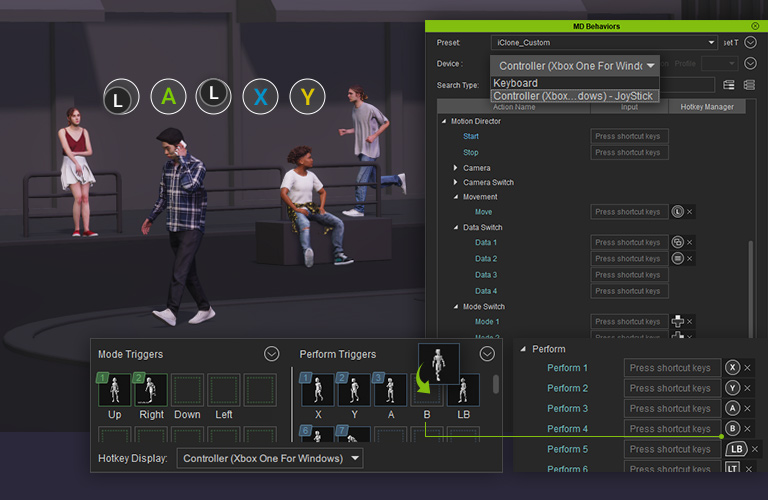The width and height of the screenshot is (768, 500).
Task: Click the D-pad icon beside Mode 1
Action: coord(677,322)
